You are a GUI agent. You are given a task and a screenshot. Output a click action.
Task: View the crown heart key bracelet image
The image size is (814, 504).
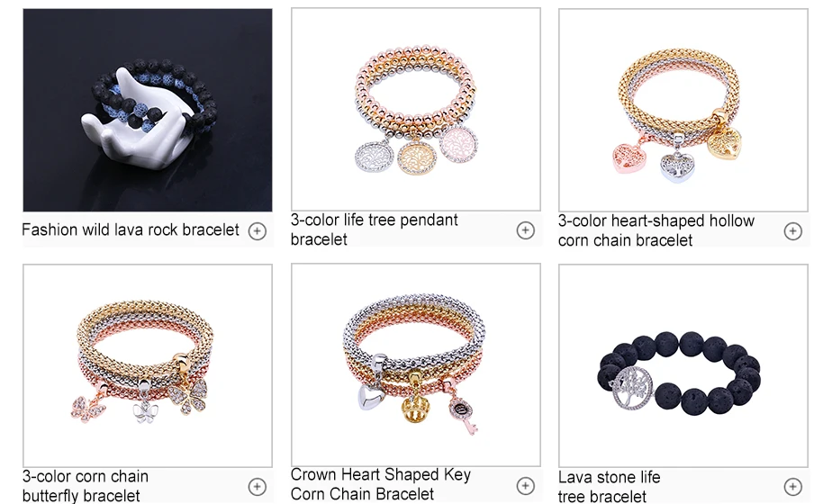point(416,364)
